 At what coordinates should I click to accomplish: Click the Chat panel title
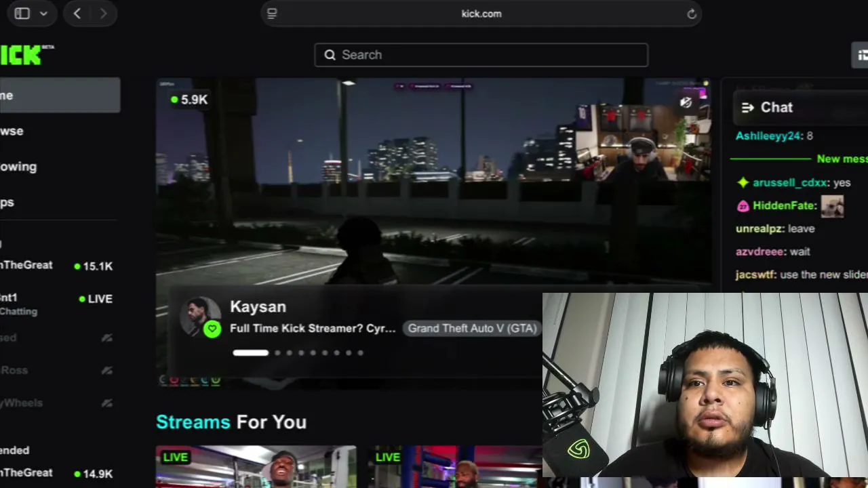point(776,107)
